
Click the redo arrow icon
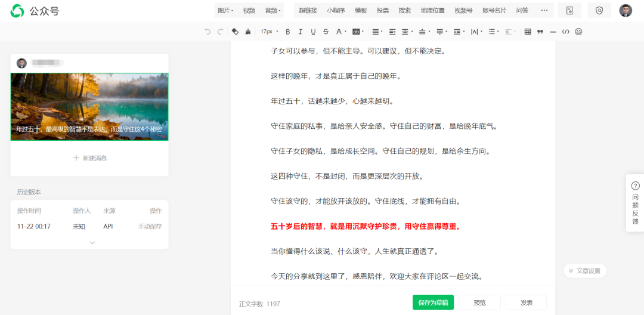(220, 32)
